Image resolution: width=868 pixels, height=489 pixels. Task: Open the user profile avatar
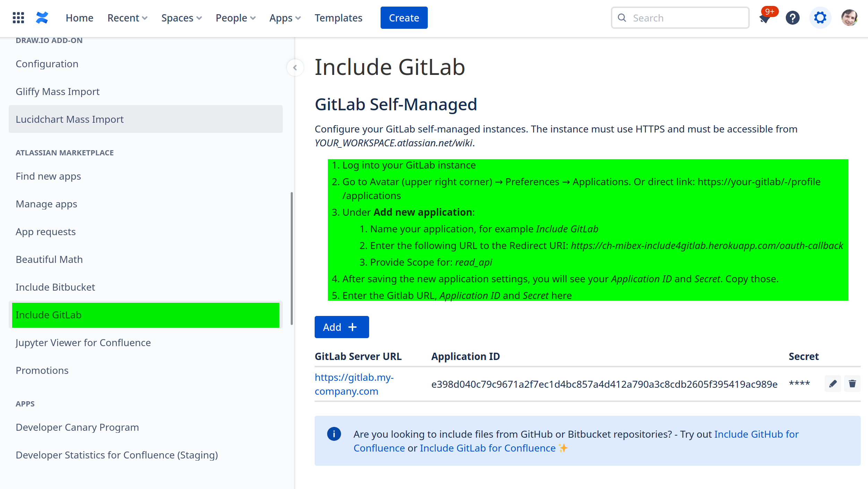(849, 18)
